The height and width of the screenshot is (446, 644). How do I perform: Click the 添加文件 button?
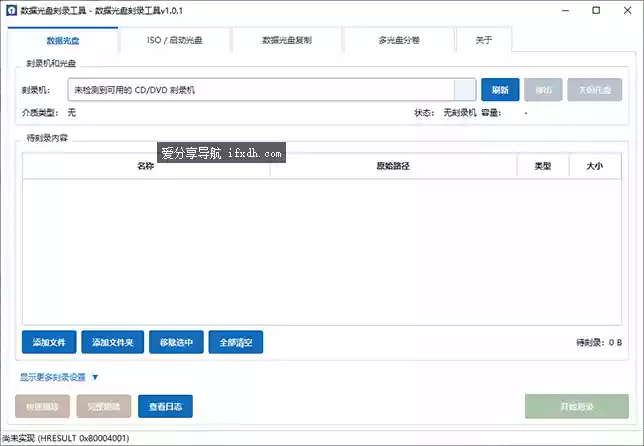49,342
